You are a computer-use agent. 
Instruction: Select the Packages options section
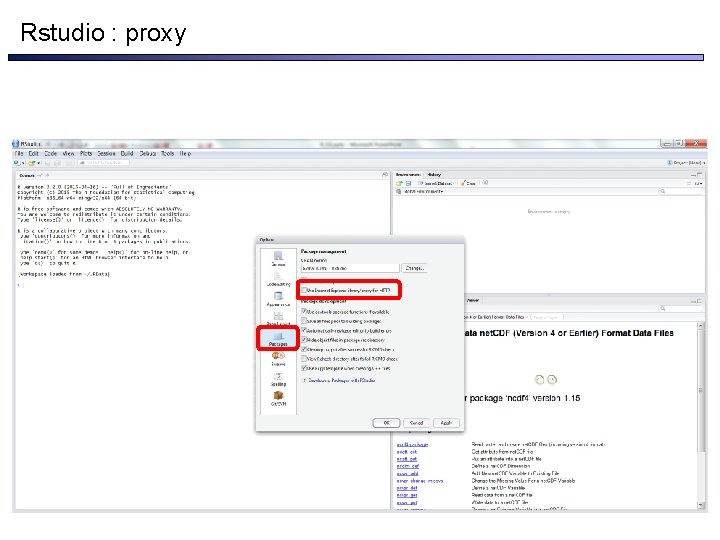278,339
